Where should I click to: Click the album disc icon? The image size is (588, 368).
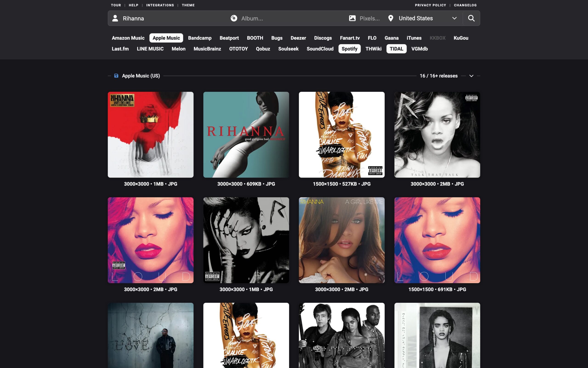(234, 18)
